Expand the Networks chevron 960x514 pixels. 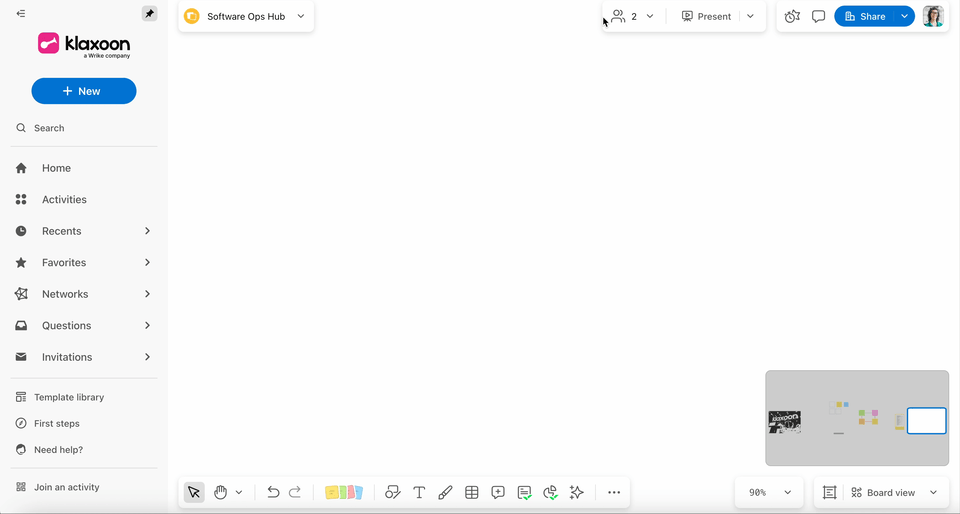(148, 294)
